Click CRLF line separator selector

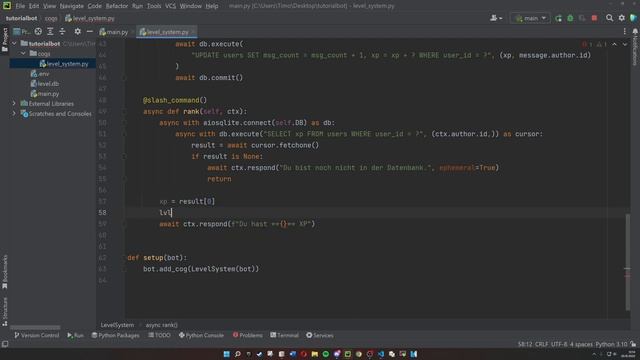(541, 344)
